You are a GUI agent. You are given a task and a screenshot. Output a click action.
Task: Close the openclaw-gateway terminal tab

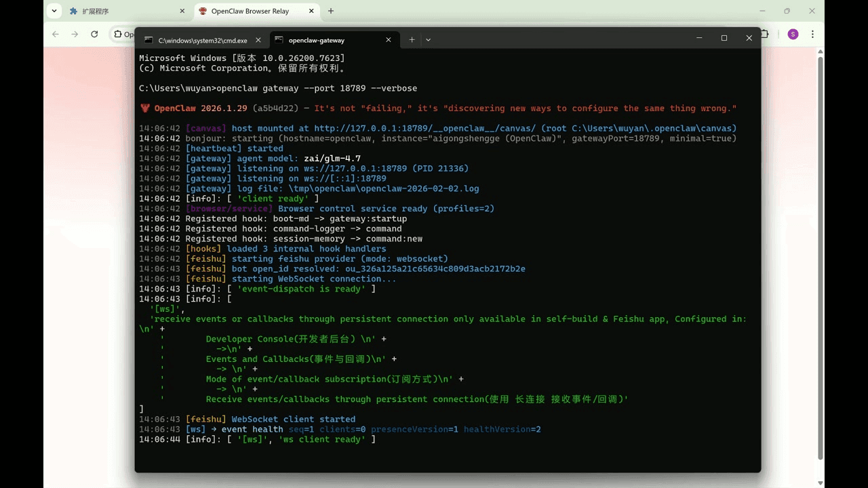point(389,40)
